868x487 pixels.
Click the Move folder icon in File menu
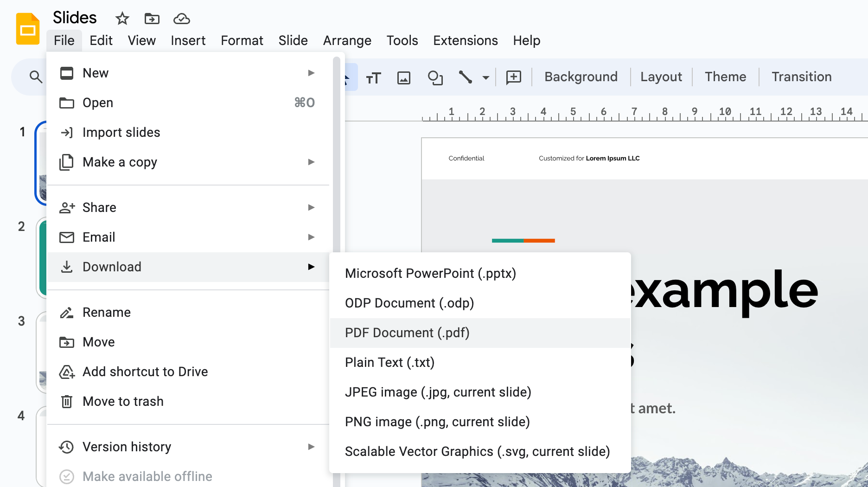[x=67, y=342]
